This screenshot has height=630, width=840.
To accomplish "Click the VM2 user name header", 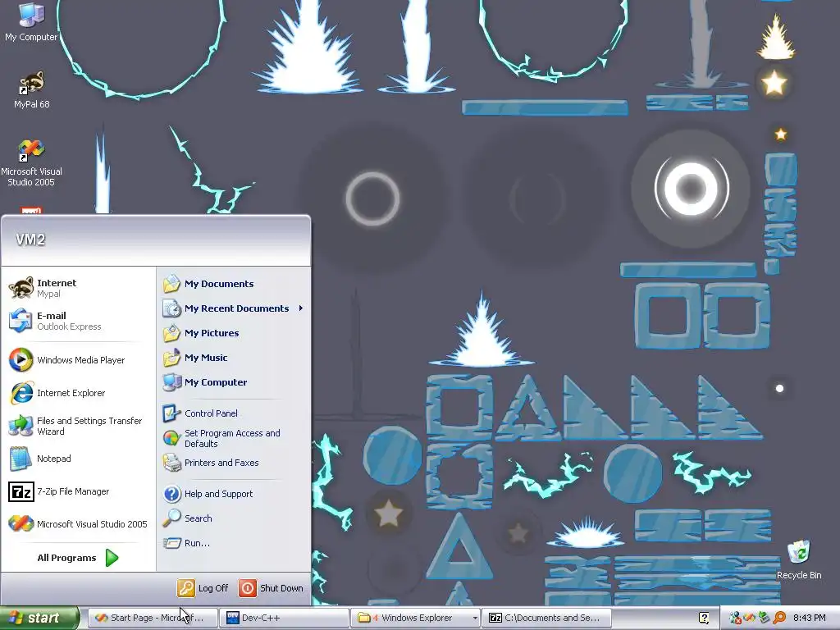I will [x=30, y=240].
